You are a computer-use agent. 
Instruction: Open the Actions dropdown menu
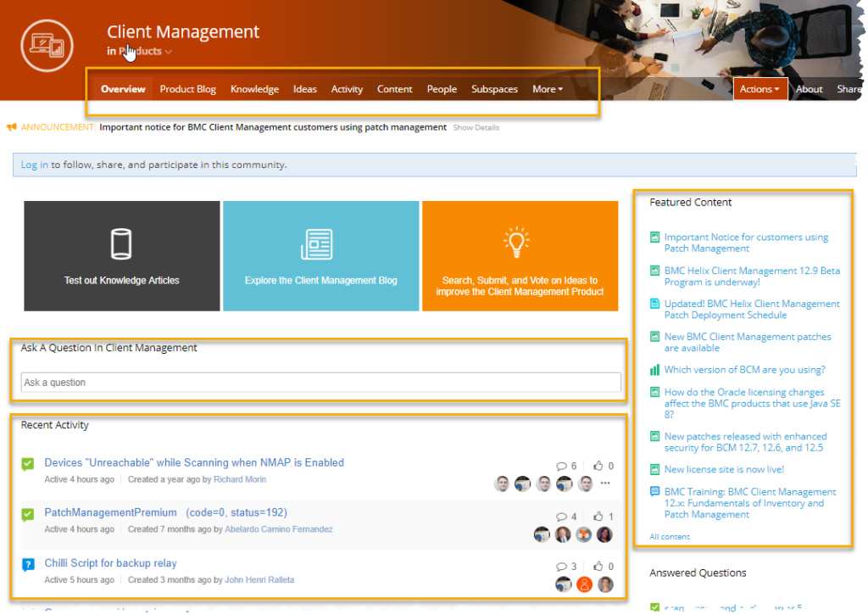click(x=759, y=89)
